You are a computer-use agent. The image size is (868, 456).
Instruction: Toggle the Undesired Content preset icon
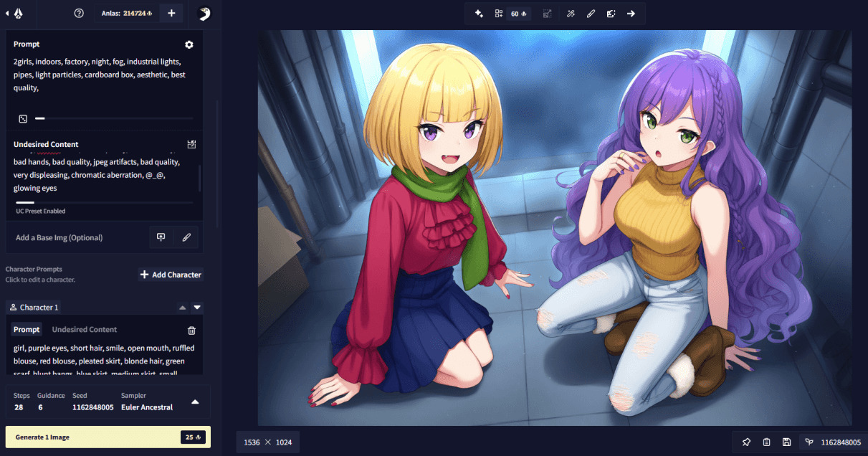click(191, 144)
